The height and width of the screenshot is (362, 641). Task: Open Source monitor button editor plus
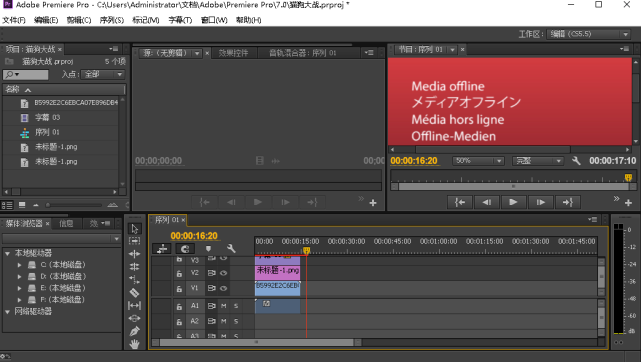tap(373, 203)
